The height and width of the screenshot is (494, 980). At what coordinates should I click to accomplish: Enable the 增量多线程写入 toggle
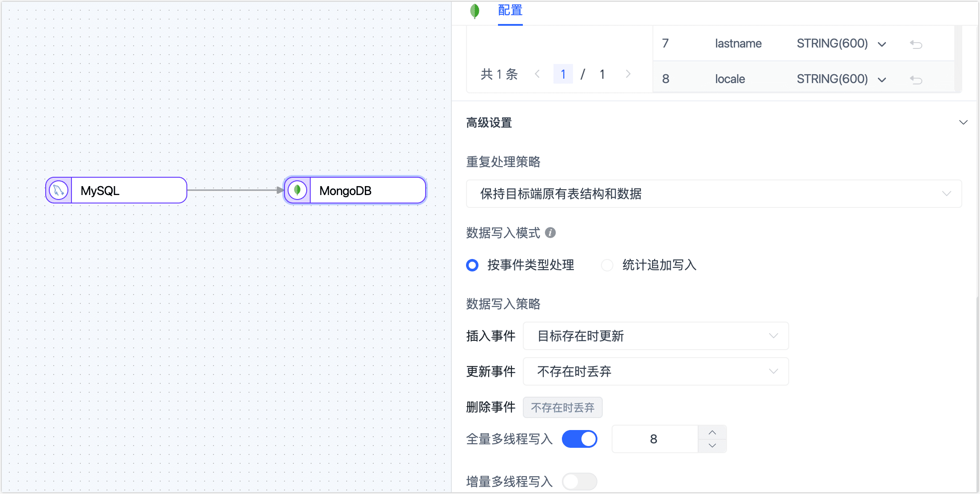580,481
